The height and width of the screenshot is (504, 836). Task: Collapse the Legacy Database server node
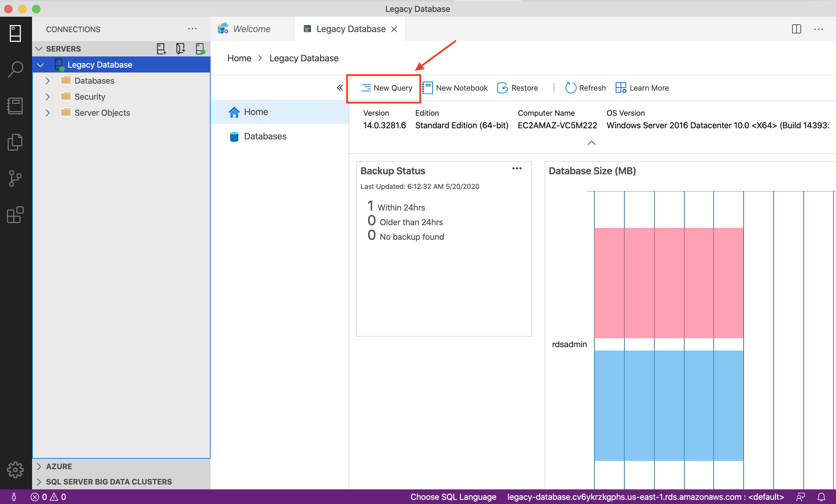(x=40, y=65)
